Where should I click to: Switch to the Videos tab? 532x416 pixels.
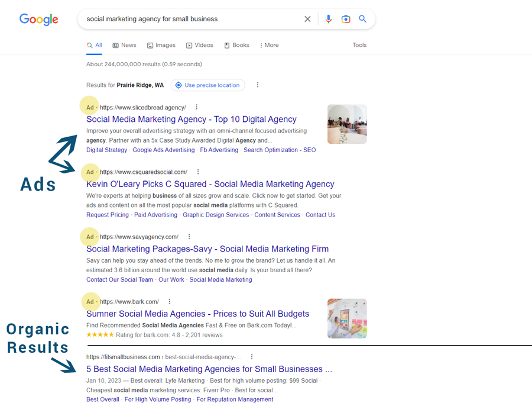[x=200, y=45]
